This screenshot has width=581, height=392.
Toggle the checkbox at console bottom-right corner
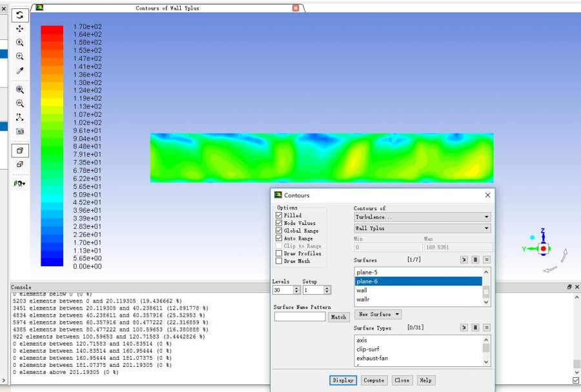576,380
